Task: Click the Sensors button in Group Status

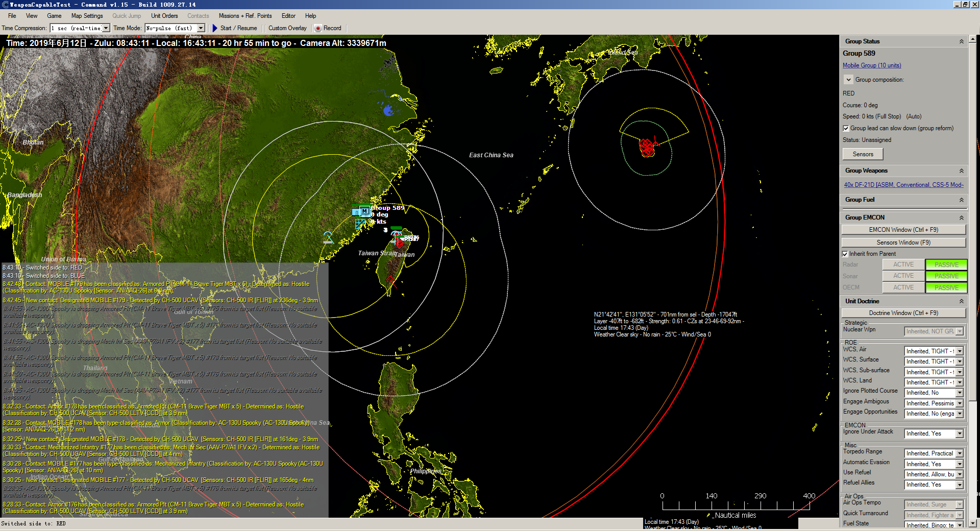Action: [x=863, y=154]
